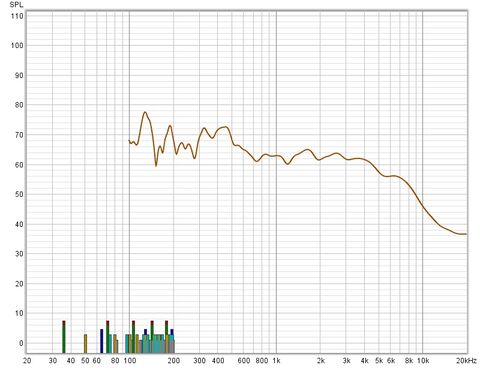Click the 80 dB label on SPL axis
480x368 pixels.
[x=19, y=105]
